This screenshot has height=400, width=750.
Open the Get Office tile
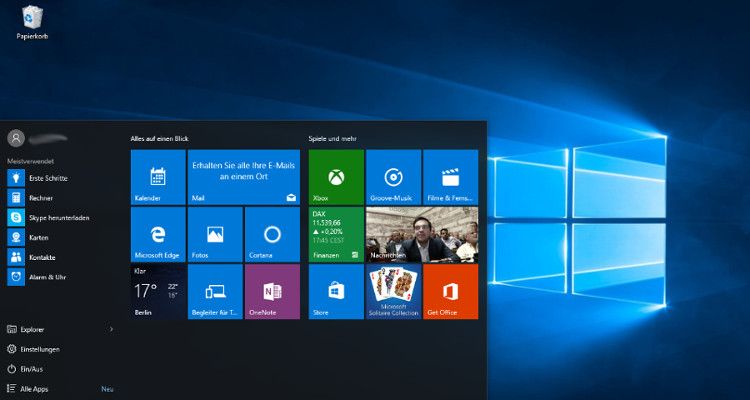click(451, 292)
